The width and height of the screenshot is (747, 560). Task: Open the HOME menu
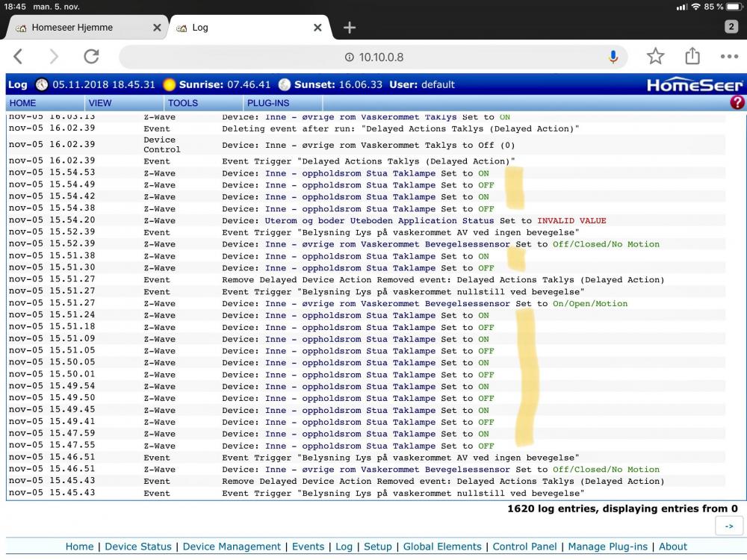point(22,103)
